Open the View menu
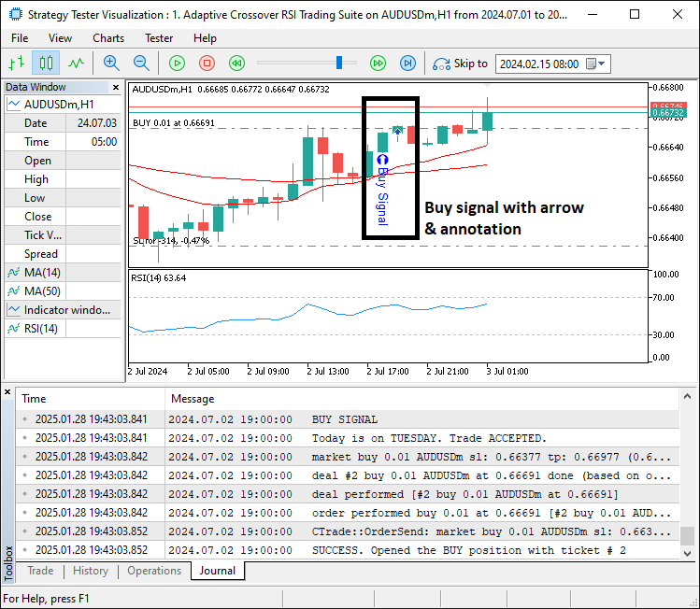 click(60, 38)
